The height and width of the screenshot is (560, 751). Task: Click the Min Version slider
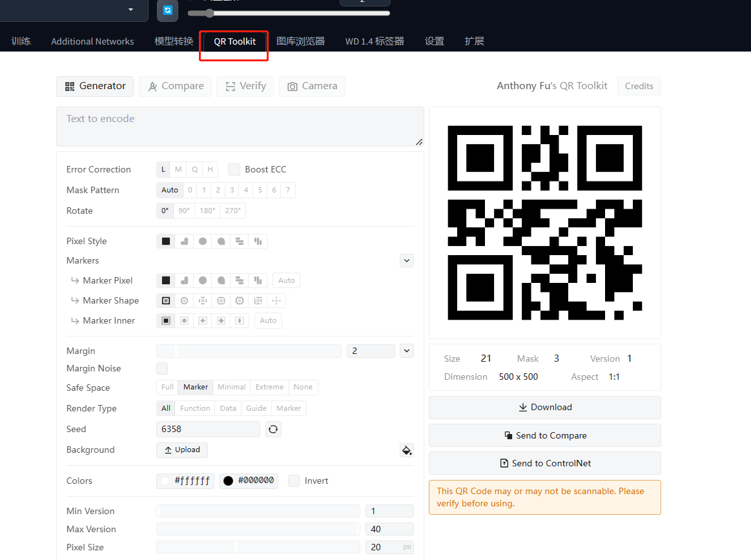[x=258, y=511]
